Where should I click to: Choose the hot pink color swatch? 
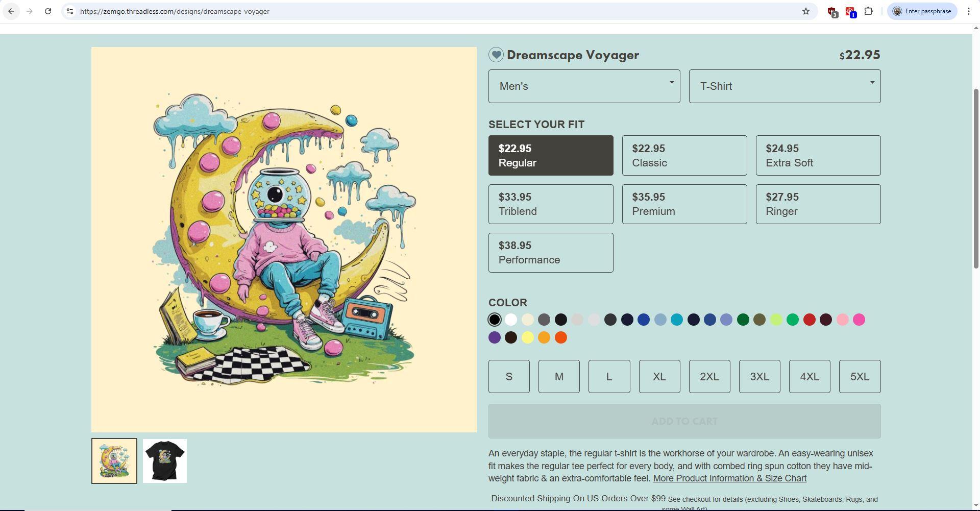[859, 320]
